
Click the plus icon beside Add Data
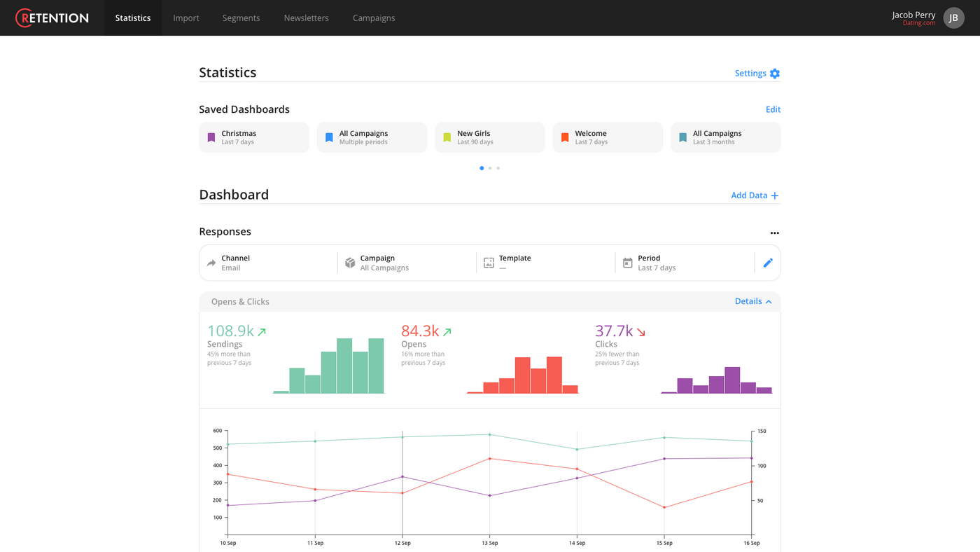(x=775, y=196)
